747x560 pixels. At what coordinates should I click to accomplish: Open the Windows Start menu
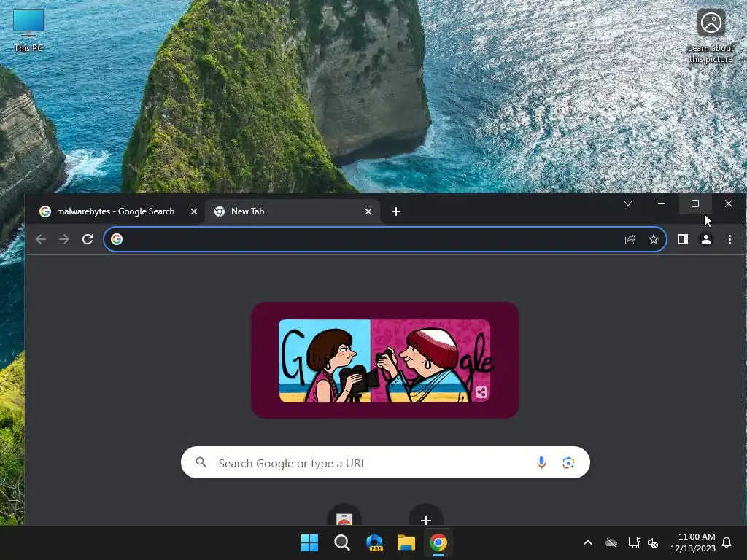pyautogui.click(x=309, y=542)
